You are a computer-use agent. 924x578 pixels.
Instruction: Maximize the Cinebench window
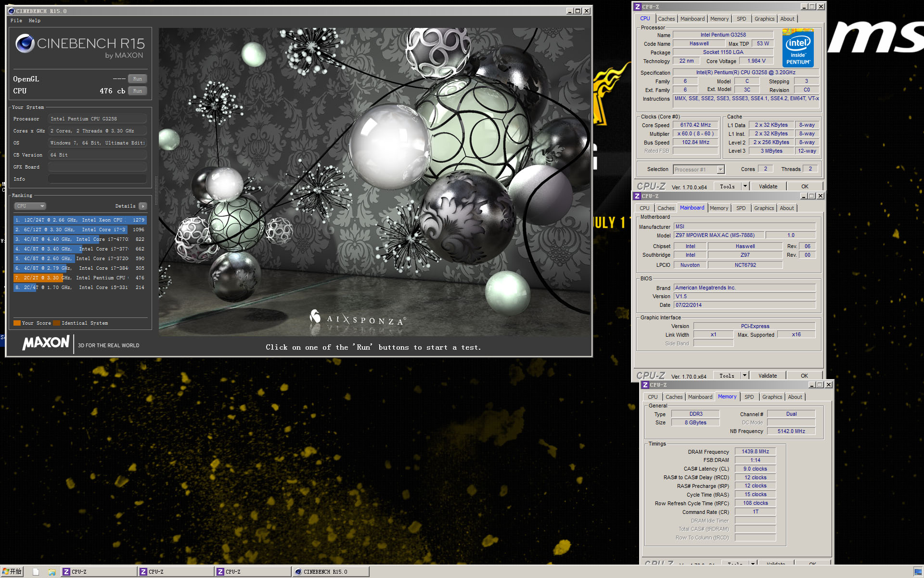(578, 11)
